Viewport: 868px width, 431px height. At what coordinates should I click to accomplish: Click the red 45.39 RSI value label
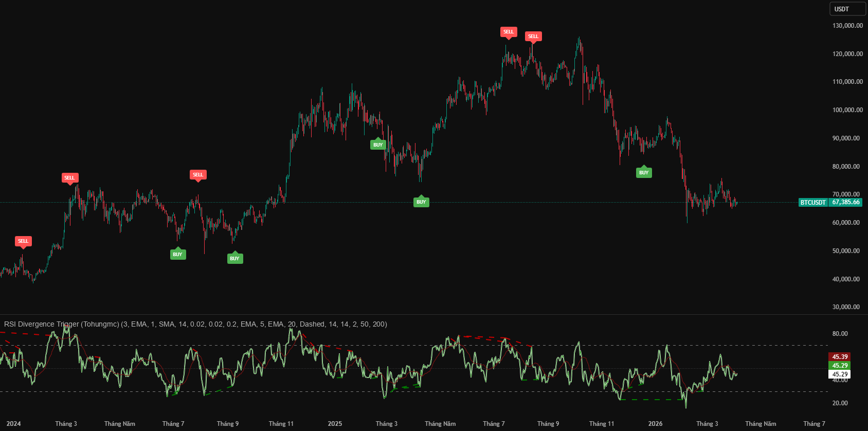(840, 357)
